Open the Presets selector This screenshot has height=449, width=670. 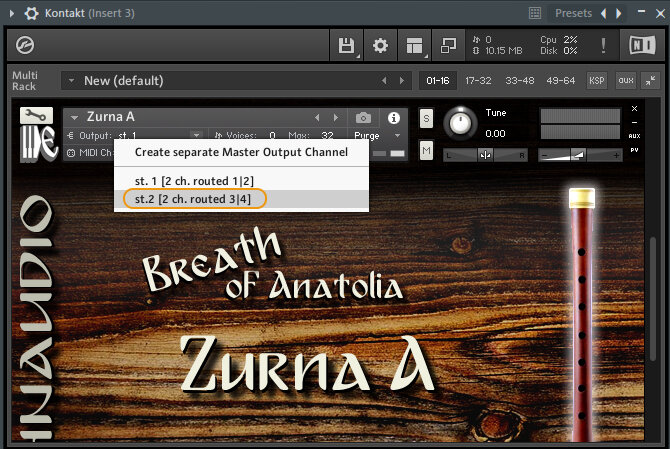573,13
